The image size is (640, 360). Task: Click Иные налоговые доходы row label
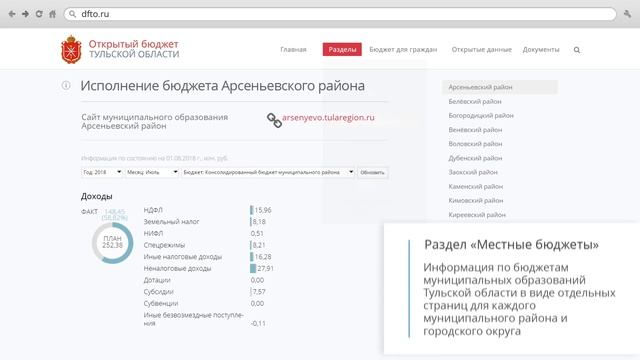coord(182,257)
